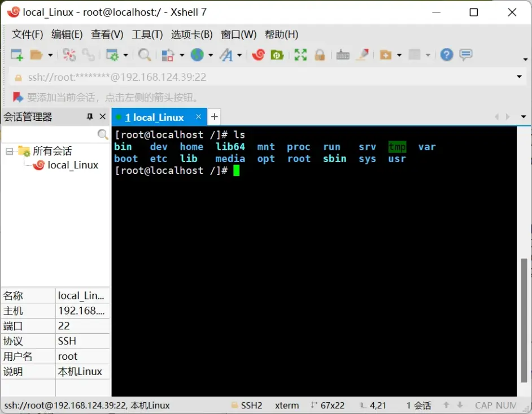The image size is (532, 414).
Task: Launch Xftp red swirl toolbar icon
Action: 258,55
